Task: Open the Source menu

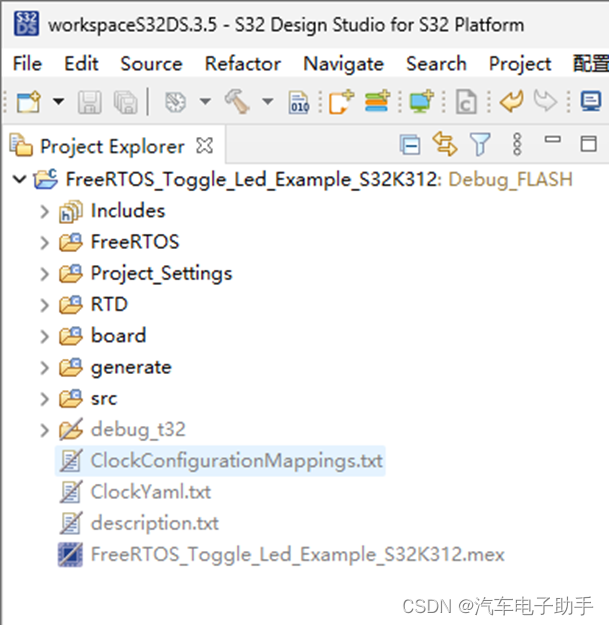Action: (151, 64)
